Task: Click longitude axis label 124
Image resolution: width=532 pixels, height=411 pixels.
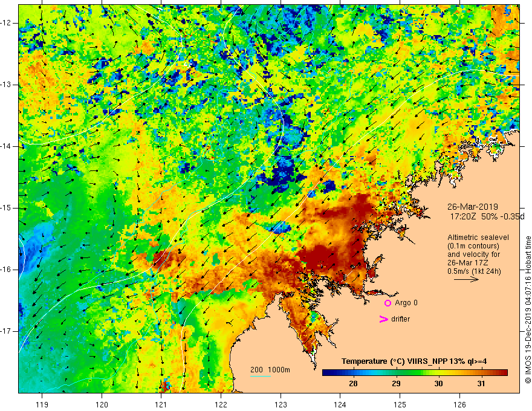Action: click(x=340, y=404)
